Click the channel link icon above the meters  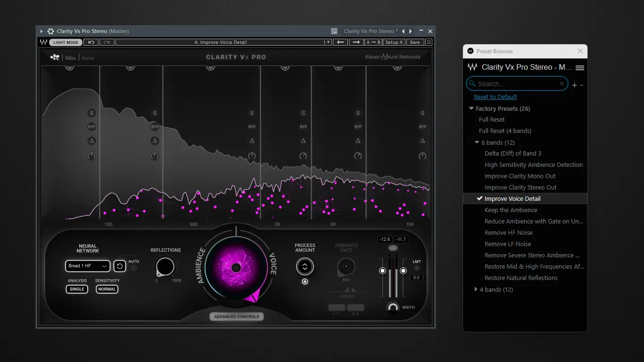tap(393, 248)
